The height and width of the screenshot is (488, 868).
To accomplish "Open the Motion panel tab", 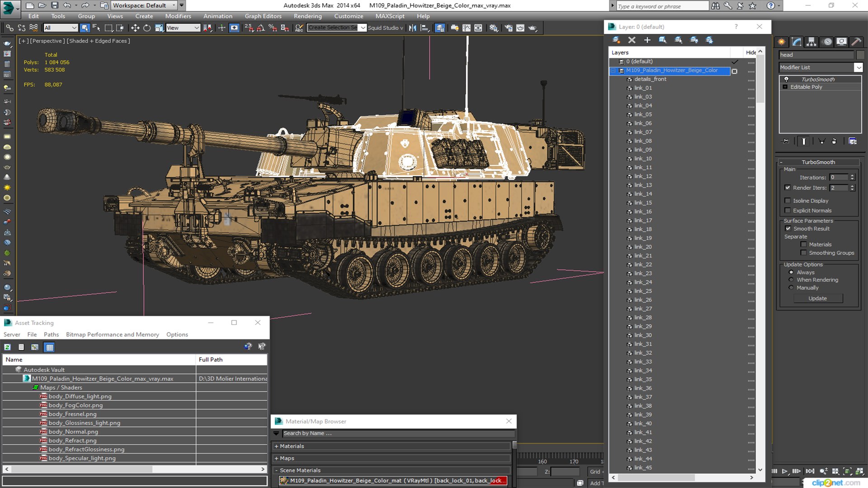I will pyautogui.click(x=827, y=42).
